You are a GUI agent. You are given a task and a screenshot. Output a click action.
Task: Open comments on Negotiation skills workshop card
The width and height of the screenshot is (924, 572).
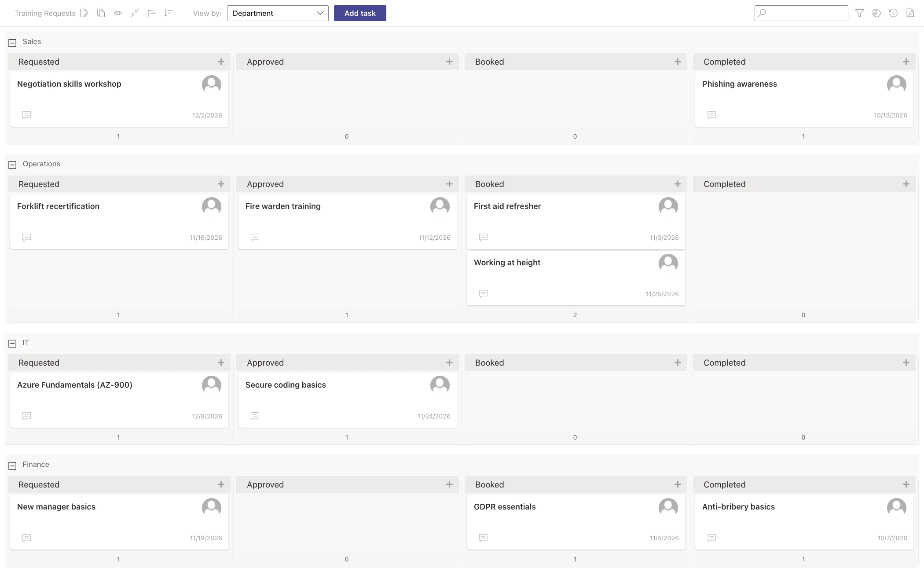pyautogui.click(x=26, y=115)
